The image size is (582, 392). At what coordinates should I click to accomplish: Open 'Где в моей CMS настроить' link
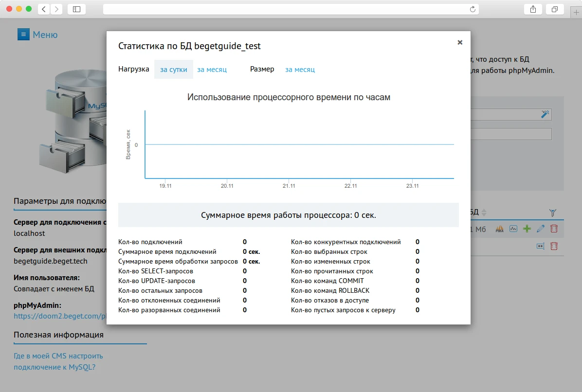pyautogui.click(x=58, y=356)
